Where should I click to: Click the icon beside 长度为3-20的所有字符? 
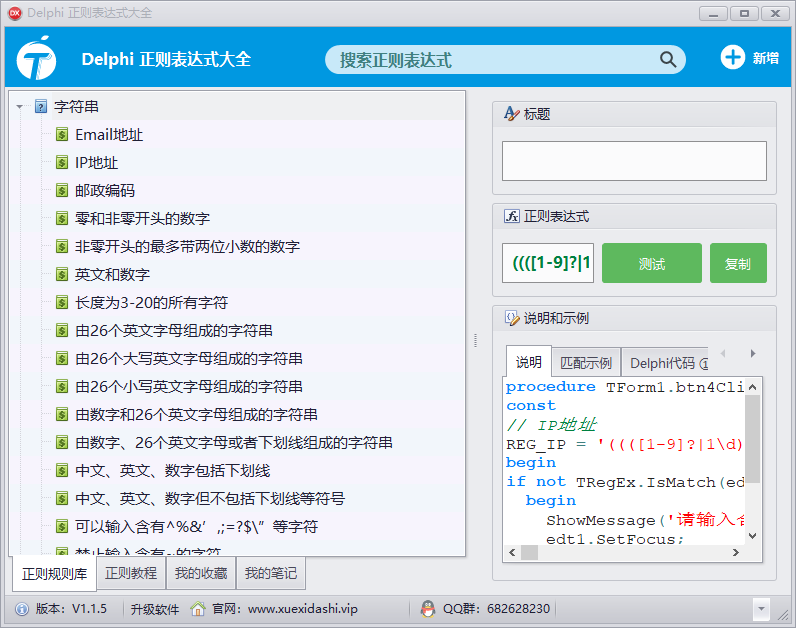[x=62, y=303]
